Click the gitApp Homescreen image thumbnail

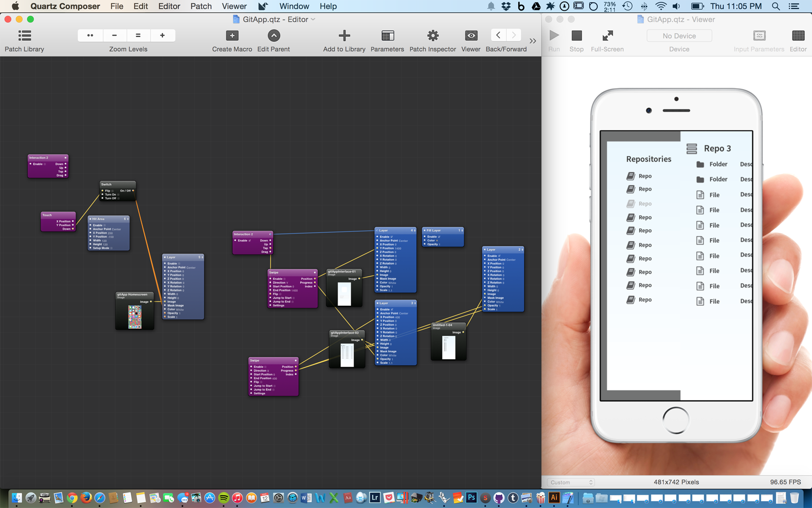134,316
